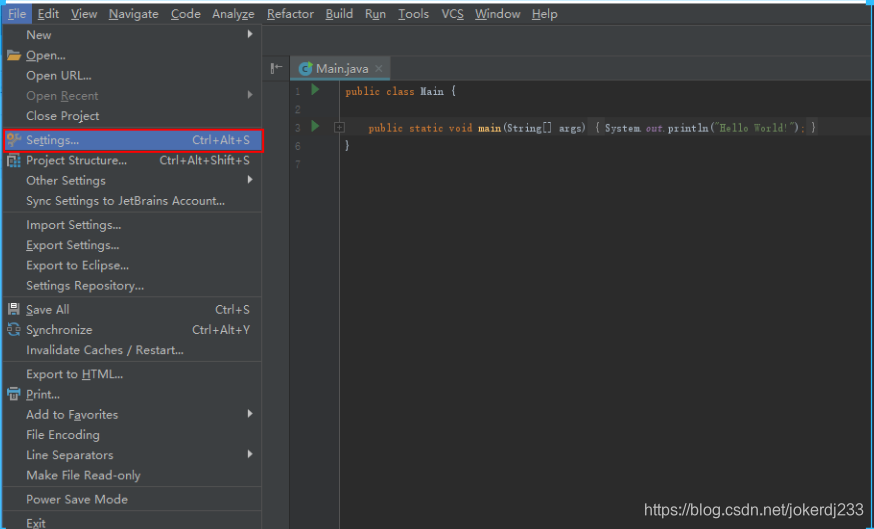Click the Open folder icon in File menu
The width and height of the screenshot is (874, 529).
14,55
